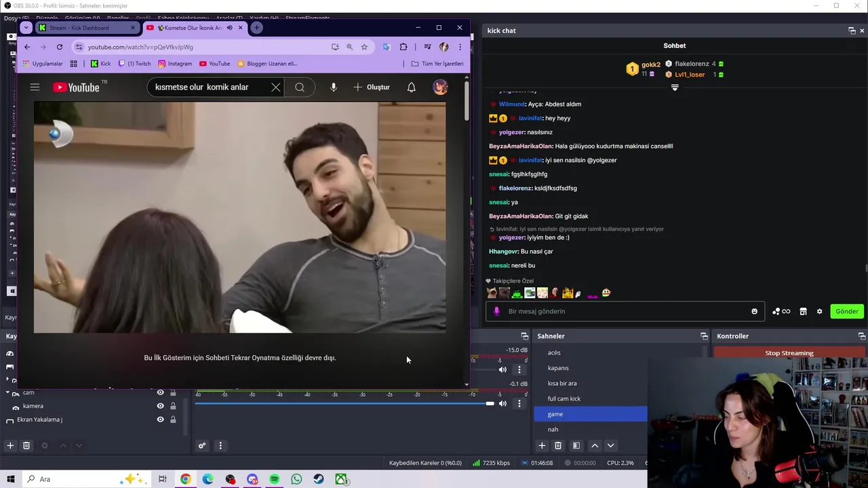Reload the Chrome page
Screen dimensions: 868x488
(x=60, y=47)
